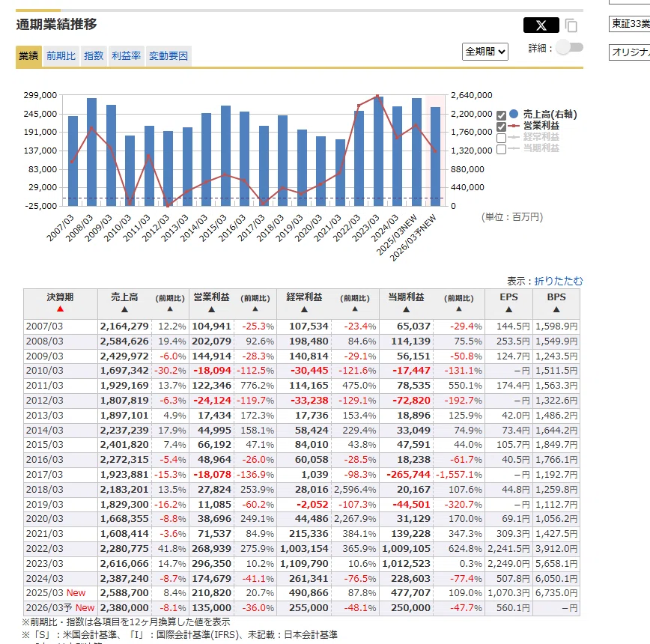Sort by 営業利益 前期比 arrow
The width and height of the screenshot is (650, 644).
[x=255, y=309]
